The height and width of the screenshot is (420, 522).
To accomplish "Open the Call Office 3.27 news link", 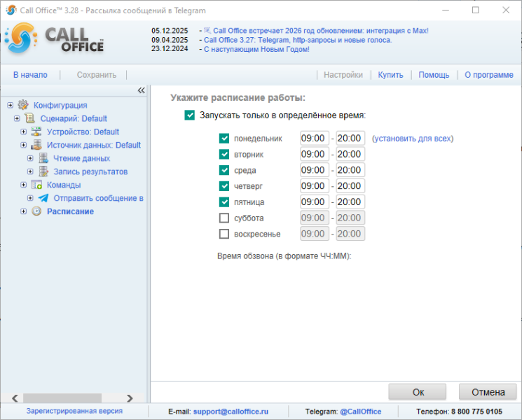I will coord(298,40).
